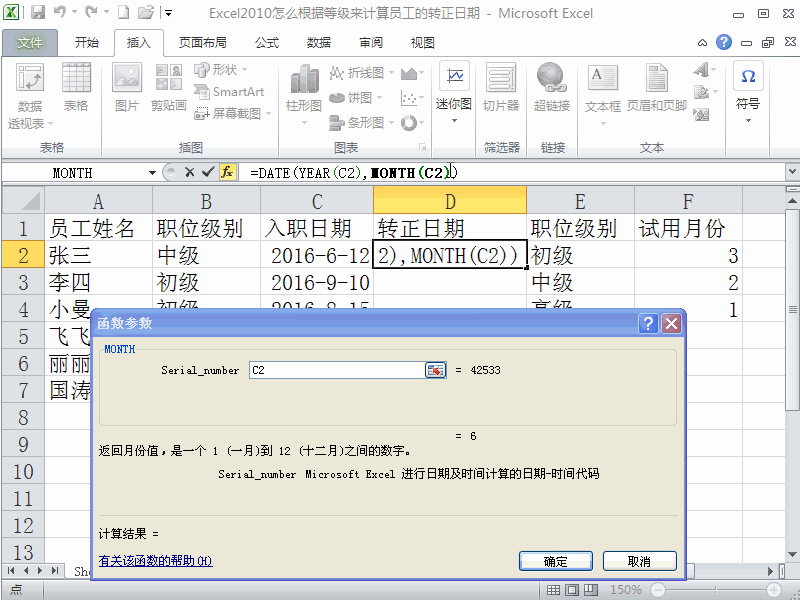Viewport: 800px width, 600px height.
Task: Insert clip art (剪贴画)
Action: pos(169,87)
